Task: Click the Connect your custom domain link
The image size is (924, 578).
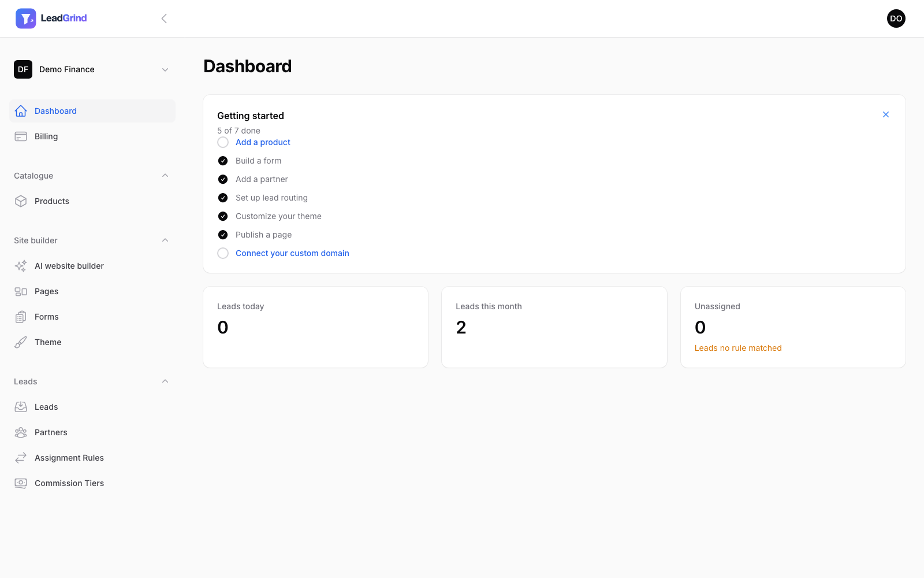Action: 292,253
